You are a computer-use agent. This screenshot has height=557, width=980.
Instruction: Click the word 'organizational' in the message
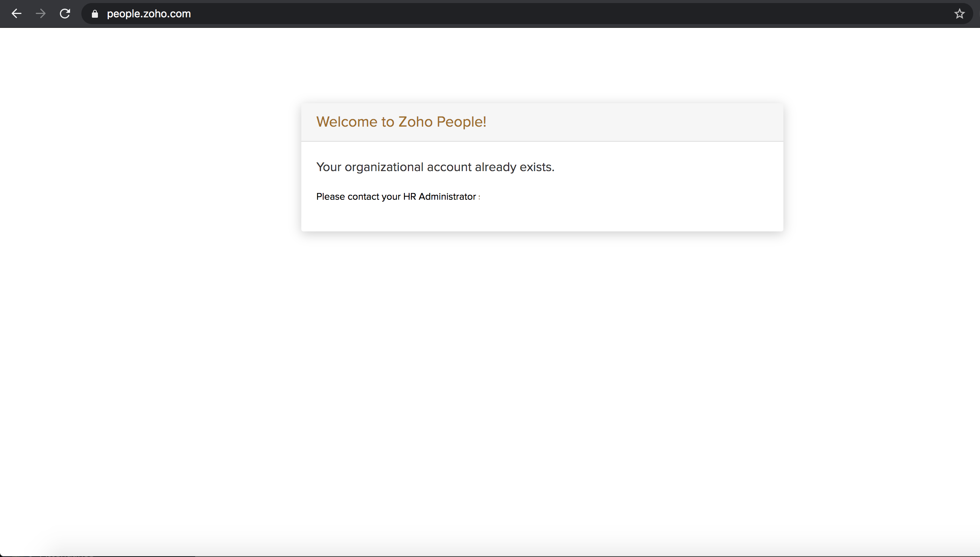(384, 167)
